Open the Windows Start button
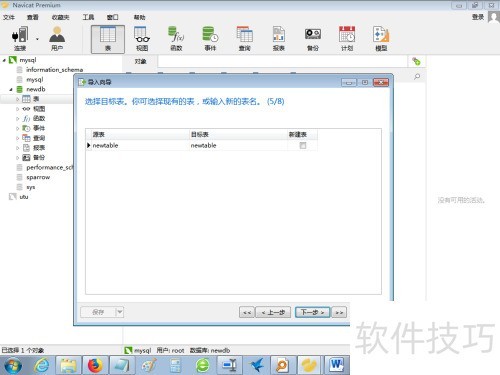The height and width of the screenshot is (375, 500). point(12,366)
